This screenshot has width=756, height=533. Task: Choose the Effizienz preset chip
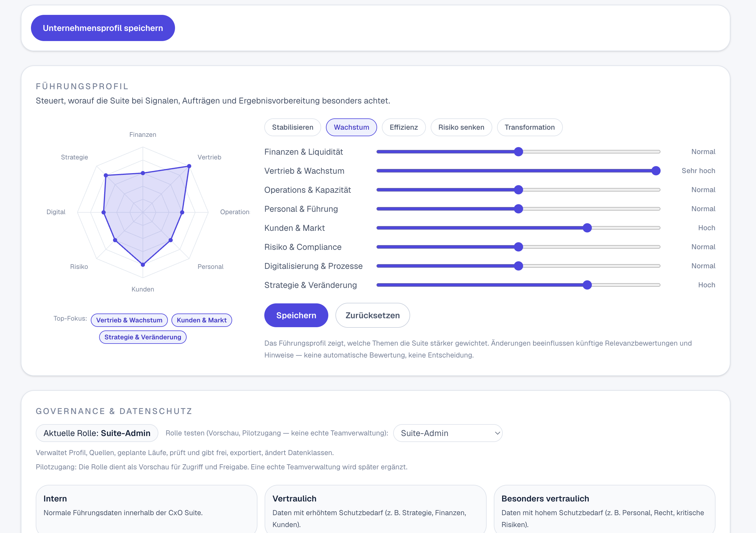point(404,127)
